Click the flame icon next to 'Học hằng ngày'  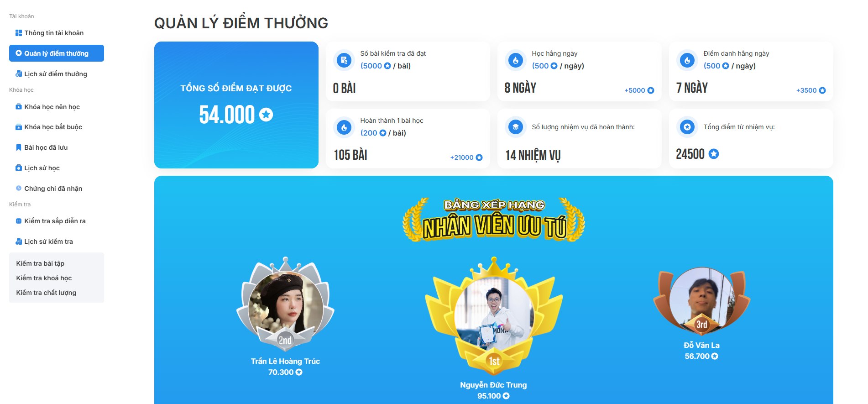(516, 60)
